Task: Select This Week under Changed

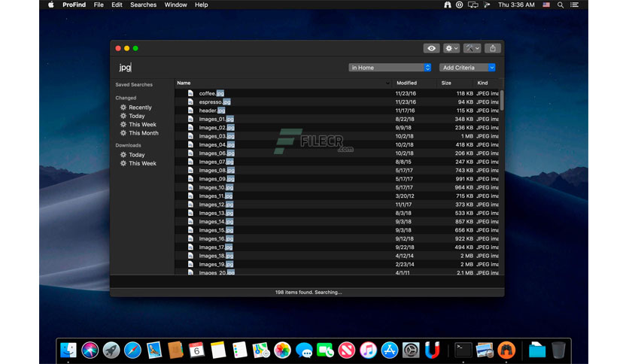Action: (142, 124)
